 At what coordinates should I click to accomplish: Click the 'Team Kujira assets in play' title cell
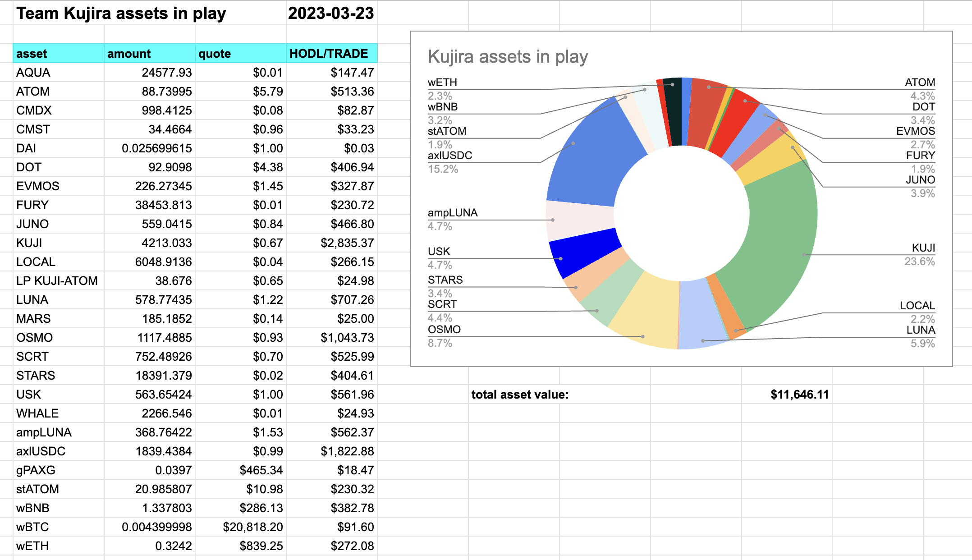(x=122, y=13)
